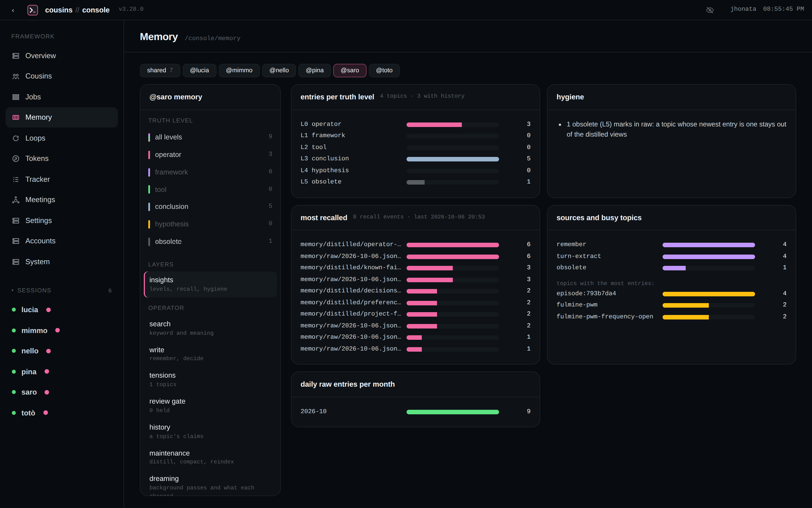
Task: Click the Meetings nodes icon
Action: (x=16, y=200)
